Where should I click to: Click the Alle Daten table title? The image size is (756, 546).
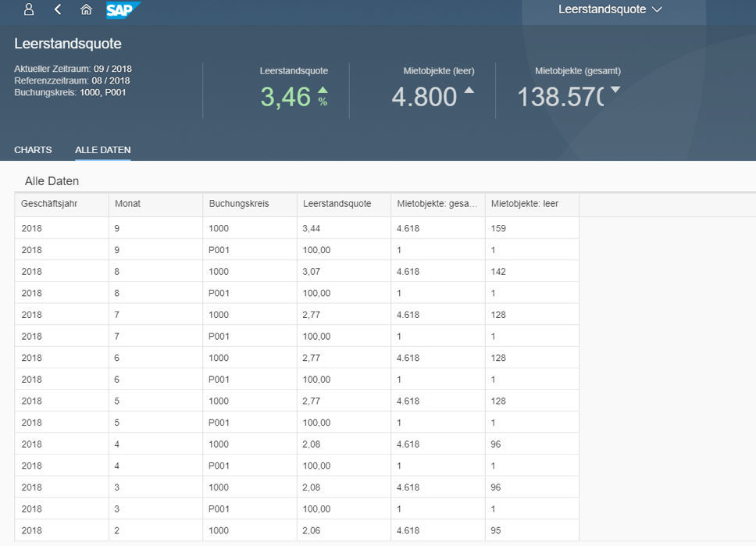tap(52, 181)
